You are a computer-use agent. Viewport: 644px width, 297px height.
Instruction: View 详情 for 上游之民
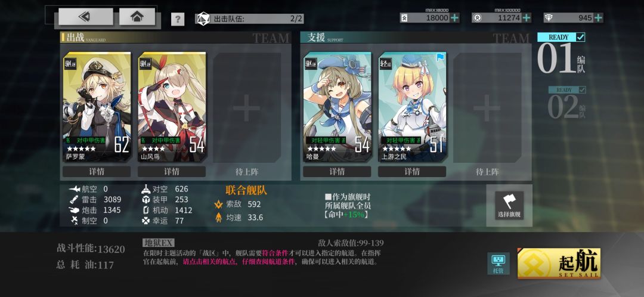[x=412, y=171]
